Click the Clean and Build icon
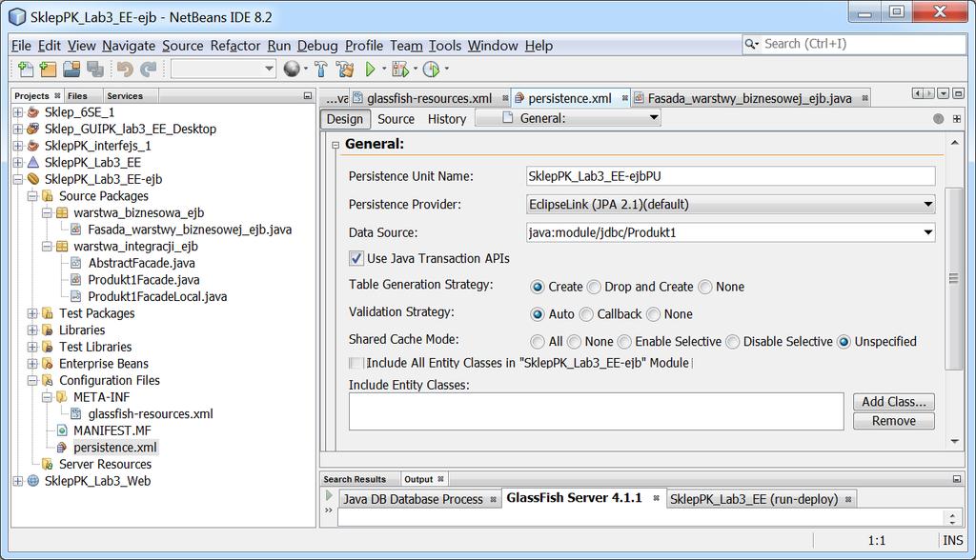The image size is (976, 560). point(345,70)
